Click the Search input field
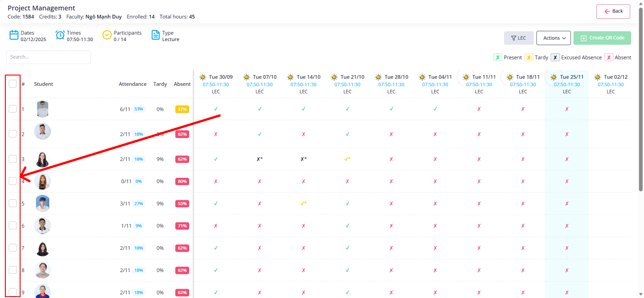 tap(48, 57)
